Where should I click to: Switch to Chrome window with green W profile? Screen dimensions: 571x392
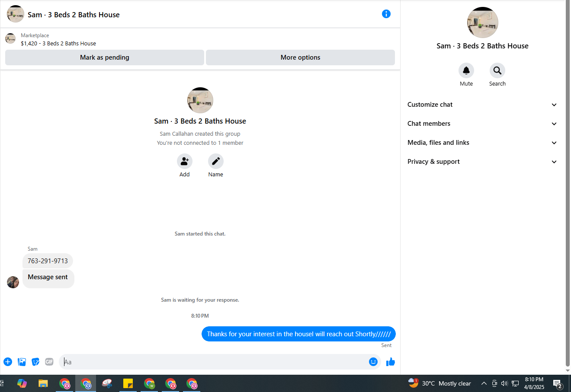(149, 383)
